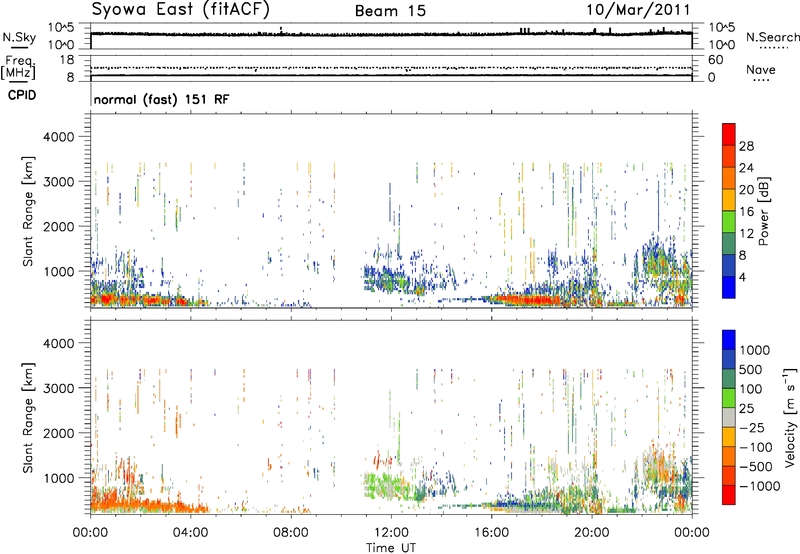The image size is (800, 554).
Task: Click the '100' velocity colorbar tick
Action: coord(751,389)
